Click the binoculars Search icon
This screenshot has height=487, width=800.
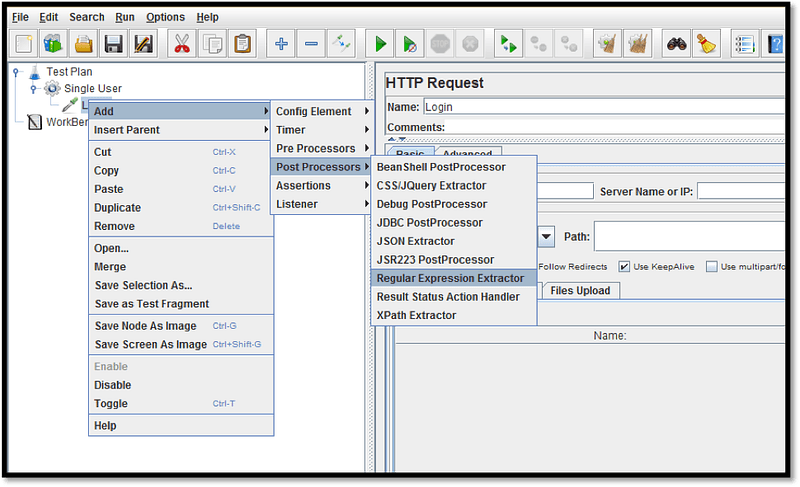click(x=676, y=44)
